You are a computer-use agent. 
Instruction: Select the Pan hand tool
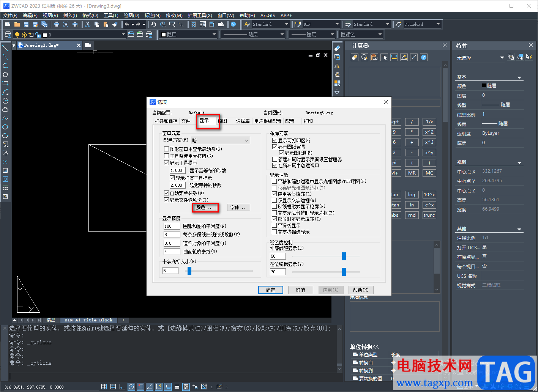click(x=154, y=24)
